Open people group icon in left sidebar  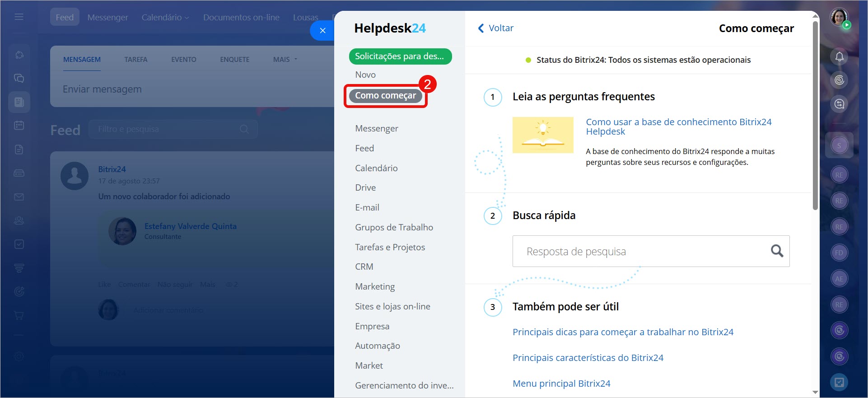coord(19,220)
